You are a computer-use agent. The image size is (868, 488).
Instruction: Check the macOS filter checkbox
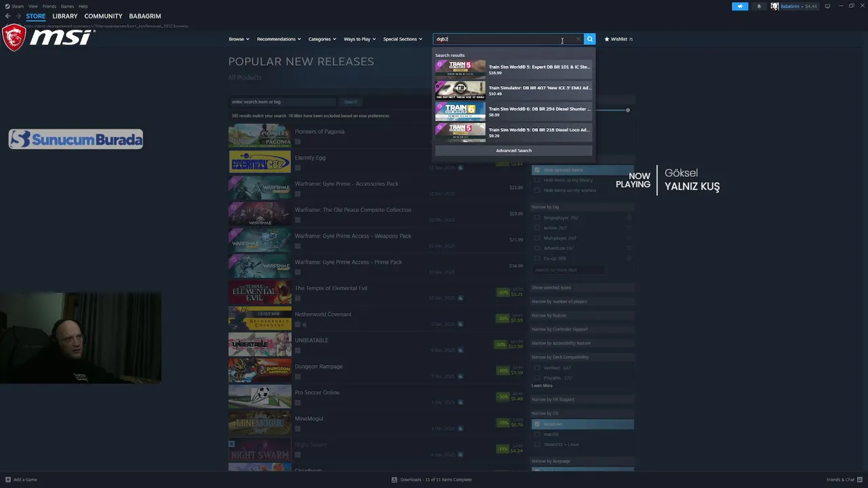tap(537, 434)
